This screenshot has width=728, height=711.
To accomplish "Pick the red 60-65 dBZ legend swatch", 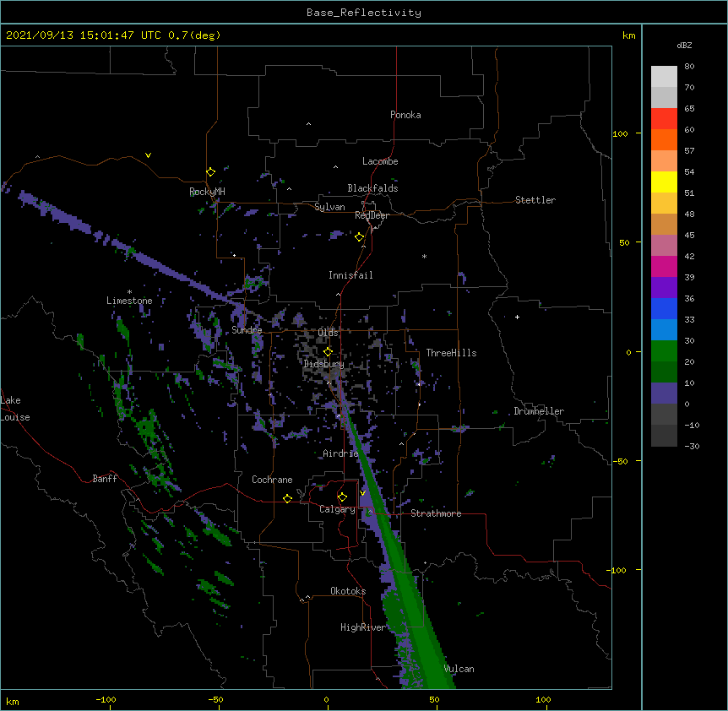I will click(664, 119).
